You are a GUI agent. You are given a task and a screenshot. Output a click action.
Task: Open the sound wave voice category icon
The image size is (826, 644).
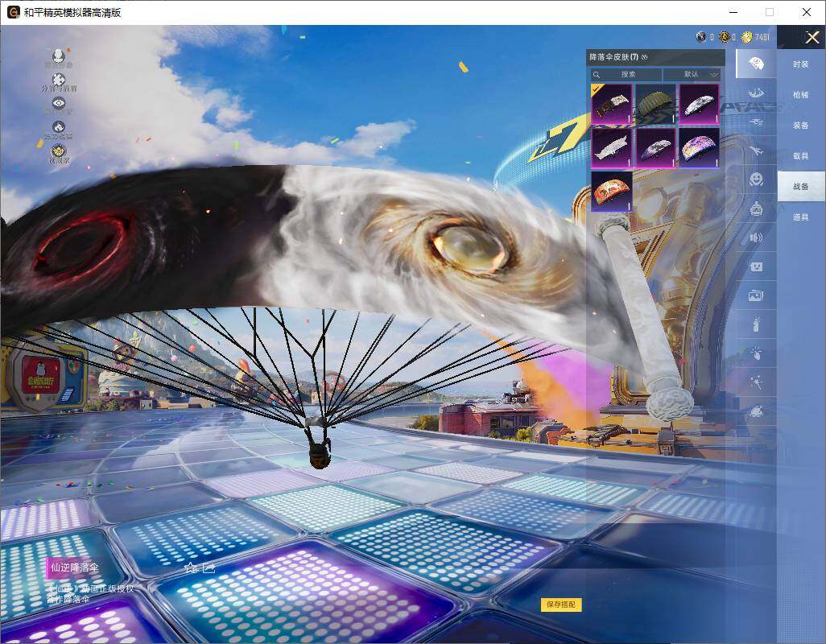tap(756, 238)
